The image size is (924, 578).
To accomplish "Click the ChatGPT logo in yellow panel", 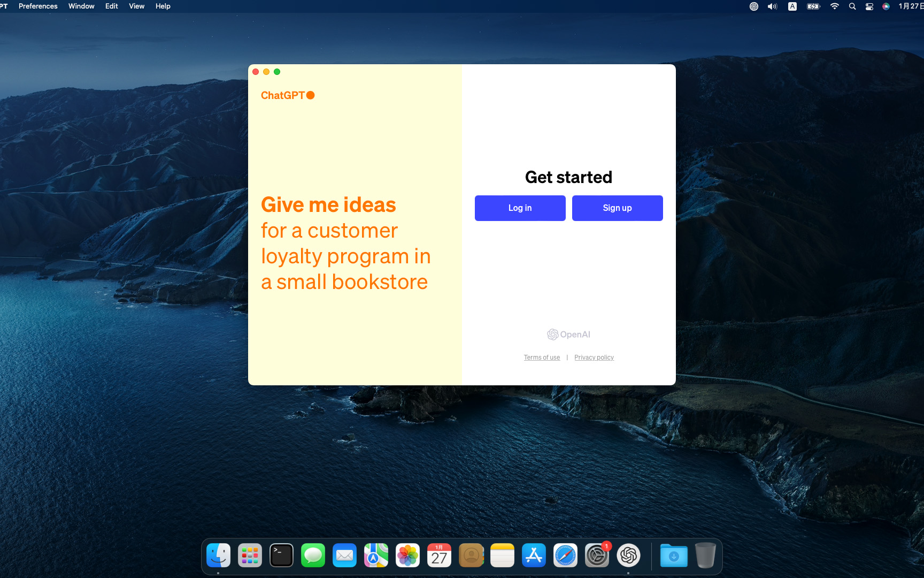I will [287, 95].
